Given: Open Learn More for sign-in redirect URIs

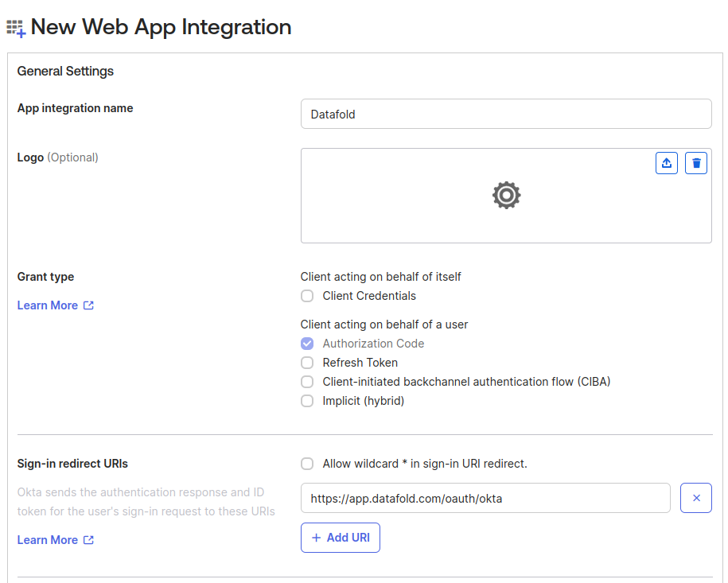Looking at the screenshot, I should point(48,540).
